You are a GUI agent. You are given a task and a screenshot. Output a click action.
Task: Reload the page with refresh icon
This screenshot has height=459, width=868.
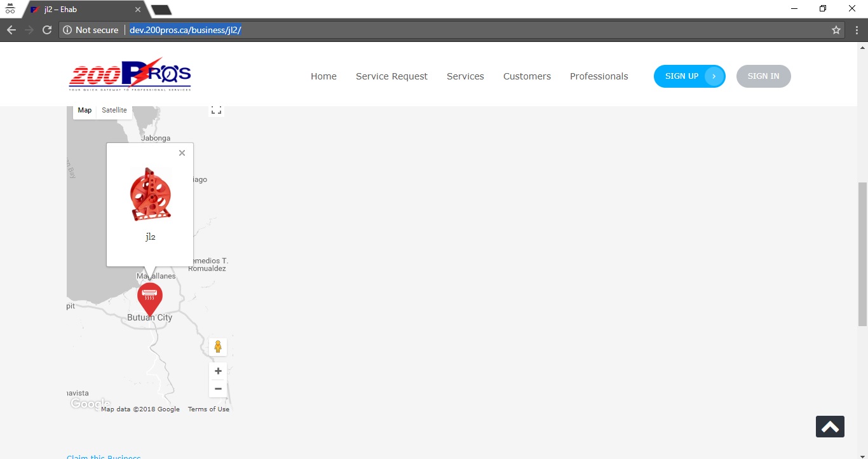47,30
